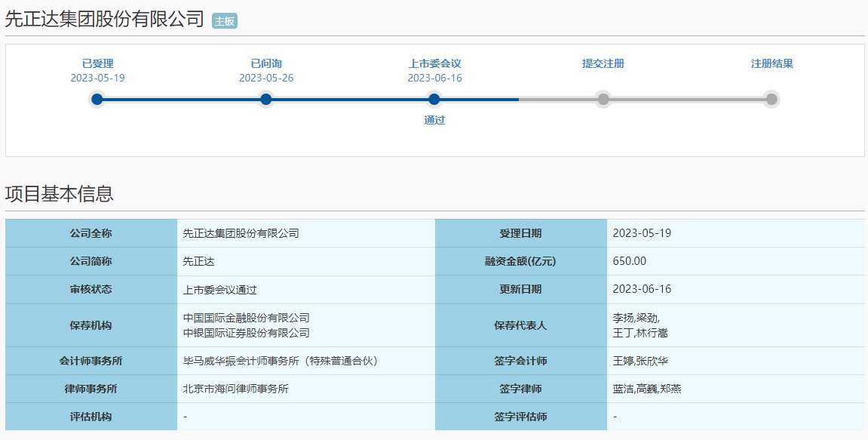
Task: Click the 已问询 timeline dot
Action: tap(265, 99)
